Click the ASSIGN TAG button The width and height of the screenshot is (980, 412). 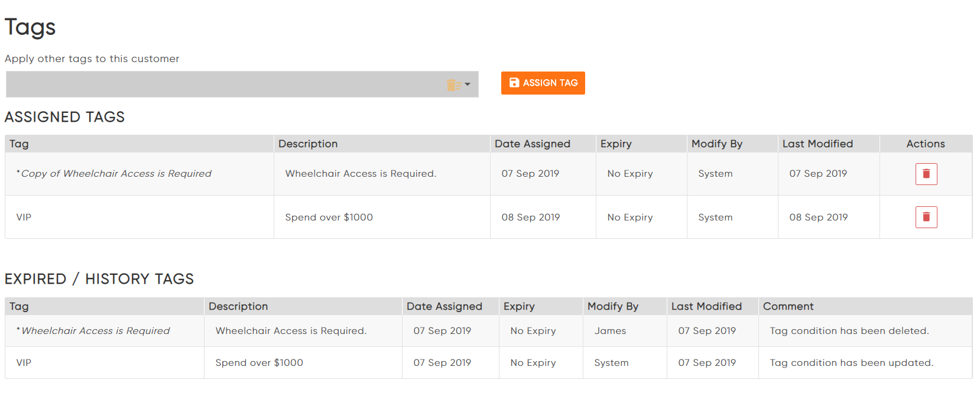pos(543,83)
